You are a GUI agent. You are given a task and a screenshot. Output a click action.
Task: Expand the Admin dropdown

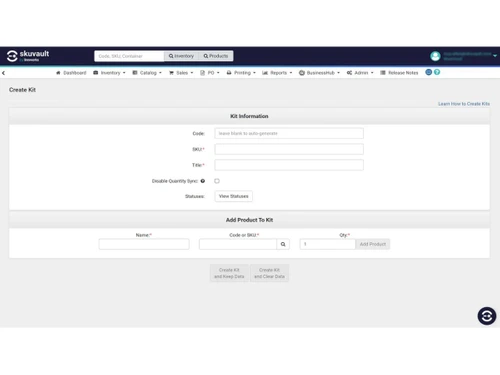tap(372, 73)
